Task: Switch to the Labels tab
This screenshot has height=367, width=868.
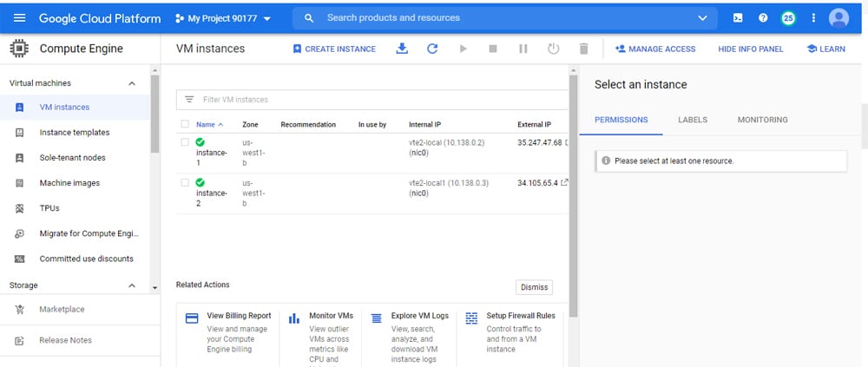Action: [x=692, y=120]
